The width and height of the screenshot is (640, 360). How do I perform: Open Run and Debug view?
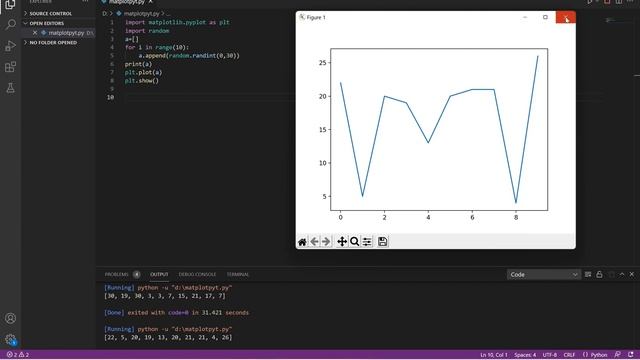point(10,46)
